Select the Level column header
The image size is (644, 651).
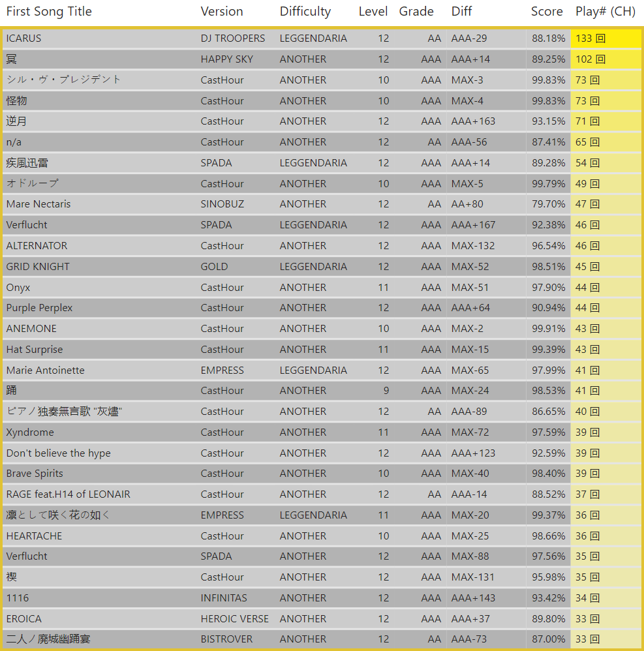coord(373,12)
